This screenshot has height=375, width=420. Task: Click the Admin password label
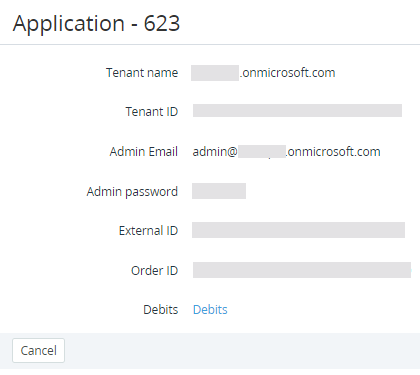132,192
